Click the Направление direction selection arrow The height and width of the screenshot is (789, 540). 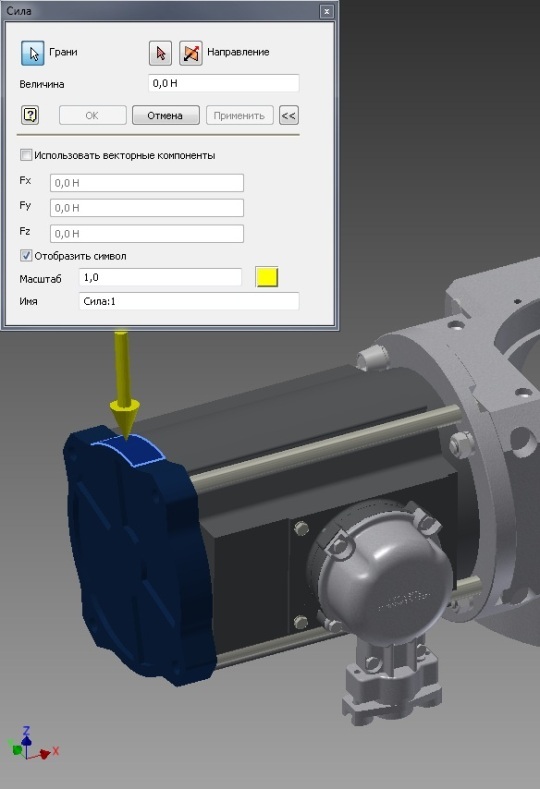(161, 53)
